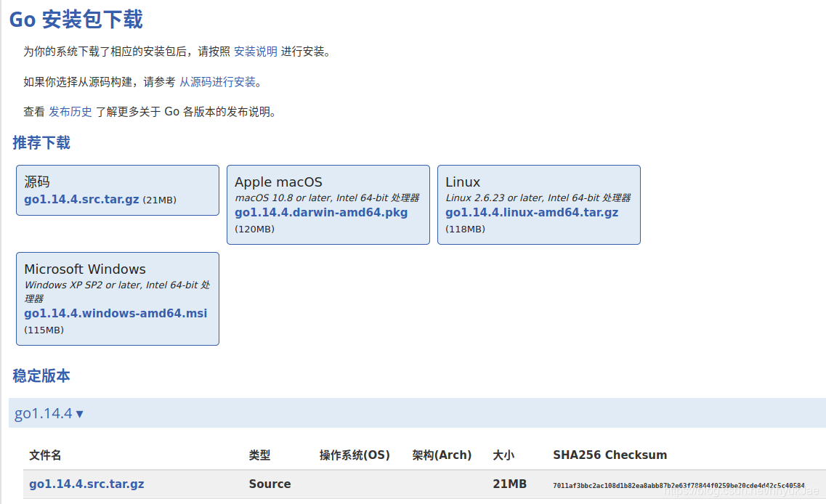This screenshot has width=826, height=504.
Task: Click the 类型 column header
Action: point(259,455)
